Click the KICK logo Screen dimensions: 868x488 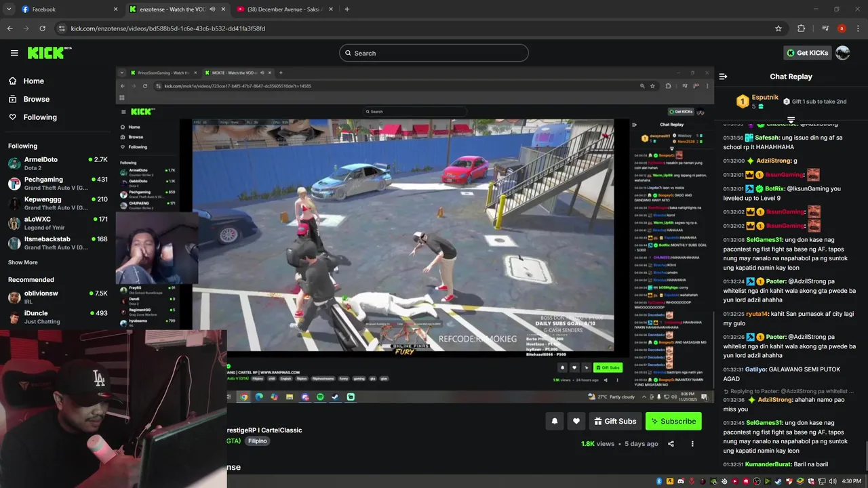(x=49, y=53)
